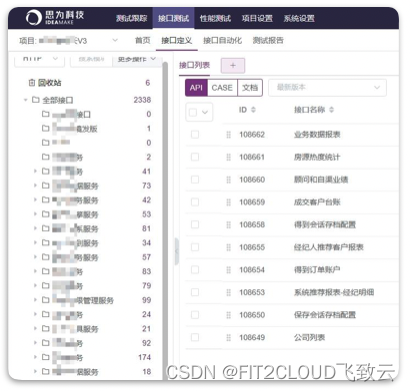The height and width of the screenshot is (391, 410).
Task: Select the API view button
Action: pos(196,88)
